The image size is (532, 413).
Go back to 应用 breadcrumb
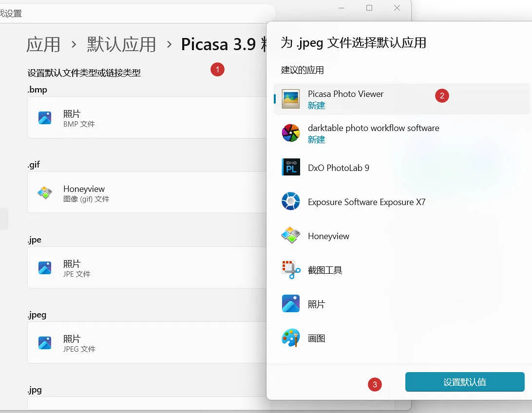pos(43,44)
